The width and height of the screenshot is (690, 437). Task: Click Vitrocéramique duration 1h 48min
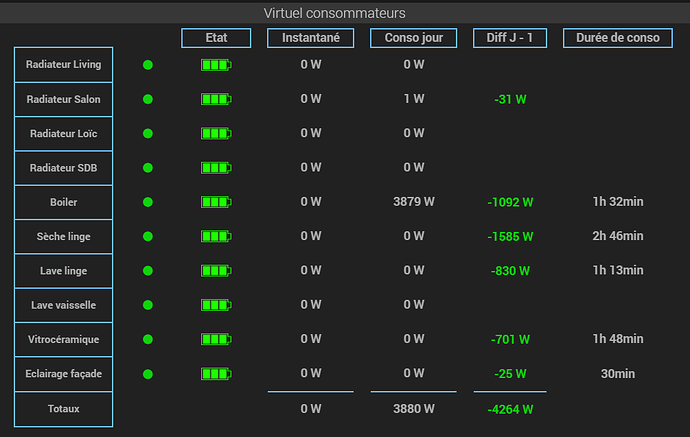pos(618,339)
